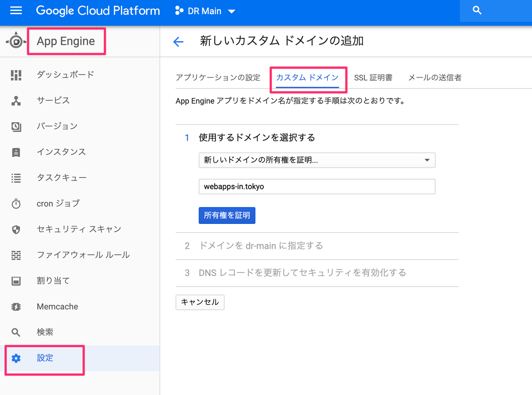
Task: Expand the 新しいドメインの所有権を証明 dropdown
Action: pos(317,160)
